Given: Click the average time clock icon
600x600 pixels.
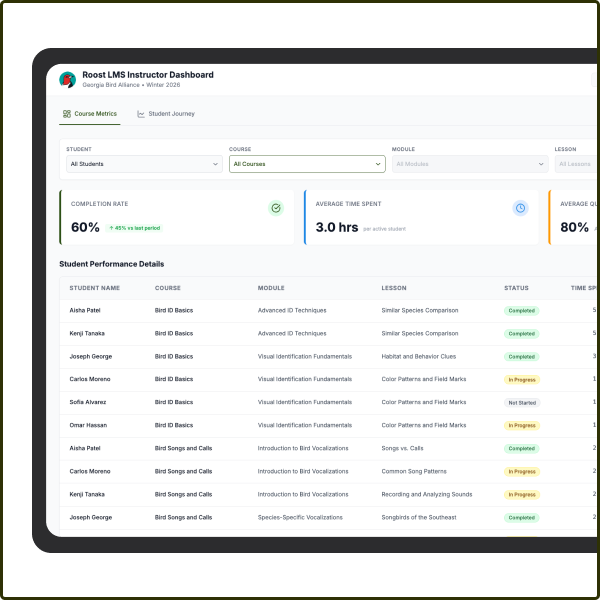Looking at the screenshot, I should point(520,208).
